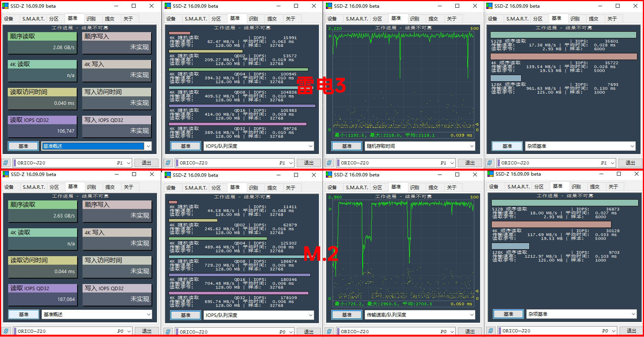Open S.M.A.R.T. tab in P0 杂项基准 window
The width and height of the screenshot is (644, 337).
[518, 186]
